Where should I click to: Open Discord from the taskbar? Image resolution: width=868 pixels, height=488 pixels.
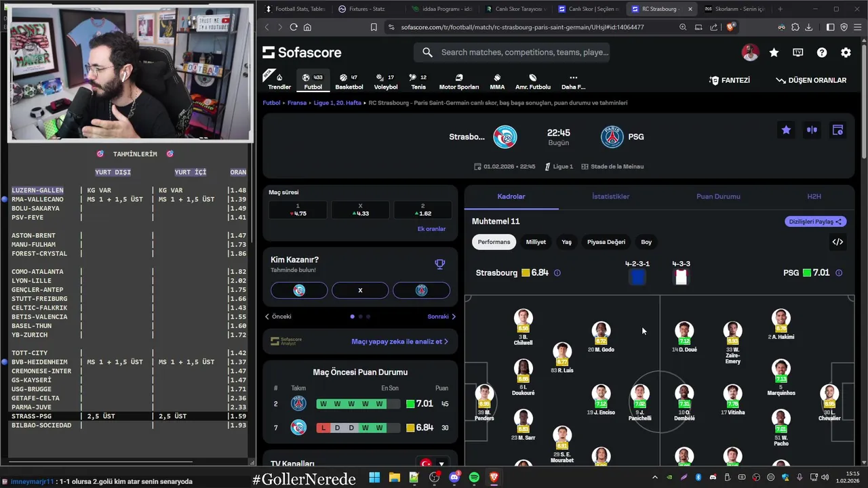click(454, 478)
